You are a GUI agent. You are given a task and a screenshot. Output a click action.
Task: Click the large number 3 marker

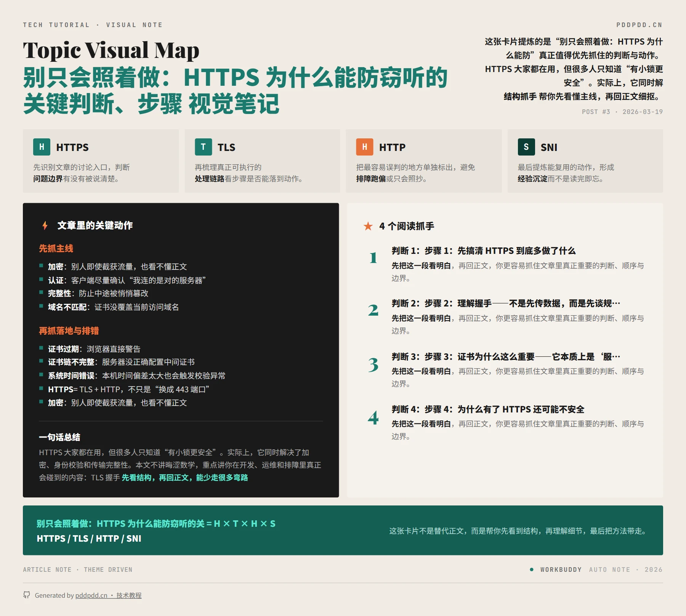click(x=373, y=364)
